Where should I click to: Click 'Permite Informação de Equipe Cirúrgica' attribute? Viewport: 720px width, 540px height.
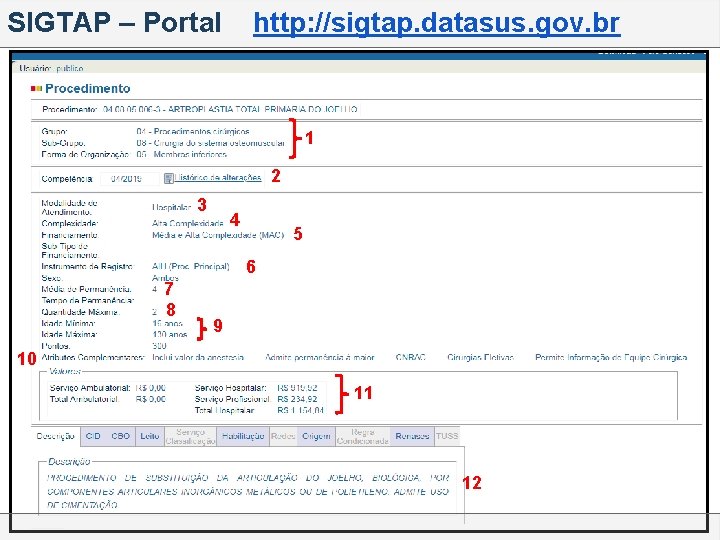click(611, 357)
